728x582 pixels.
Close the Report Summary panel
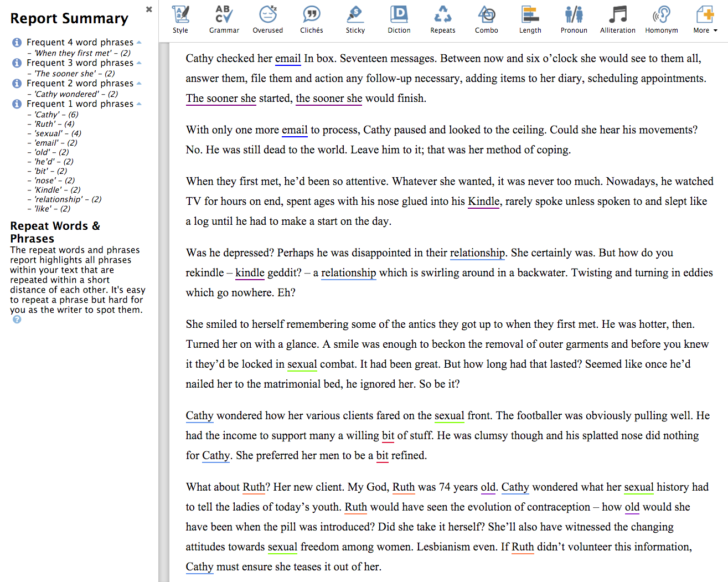[149, 9]
